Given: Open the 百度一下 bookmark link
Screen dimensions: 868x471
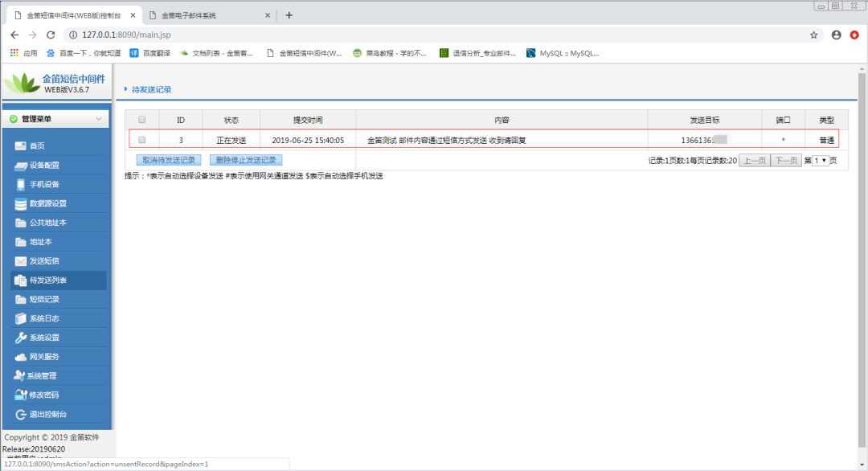Looking at the screenshot, I should [83, 53].
